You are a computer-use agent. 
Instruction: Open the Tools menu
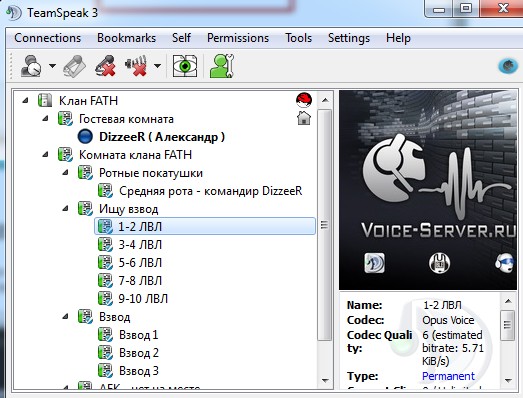[x=299, y=38]
